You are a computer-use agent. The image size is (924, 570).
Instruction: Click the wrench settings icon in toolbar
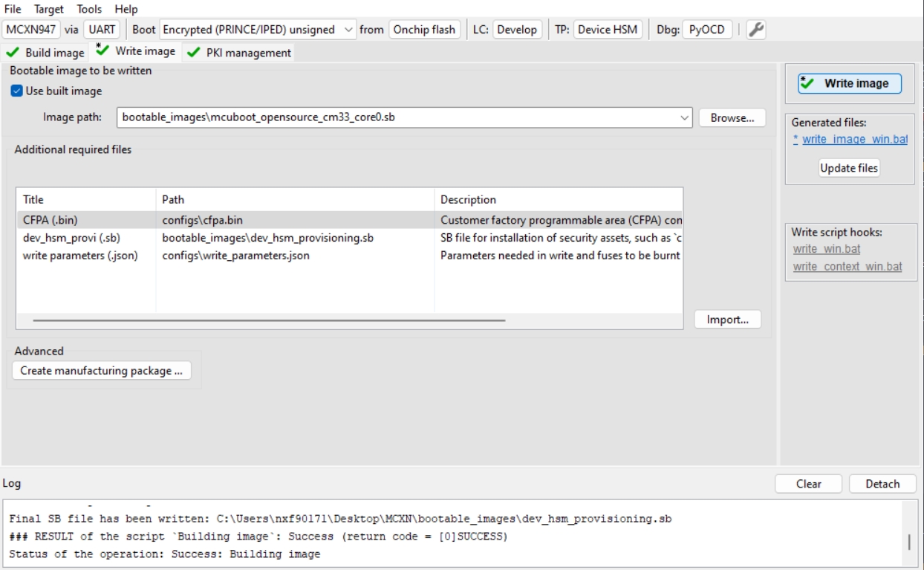click(x=756, y=30)
